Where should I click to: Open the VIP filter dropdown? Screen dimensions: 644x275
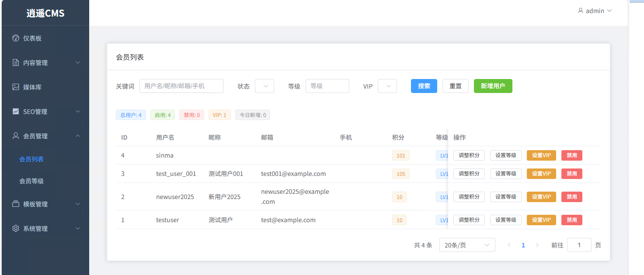[x=387, y=86]
